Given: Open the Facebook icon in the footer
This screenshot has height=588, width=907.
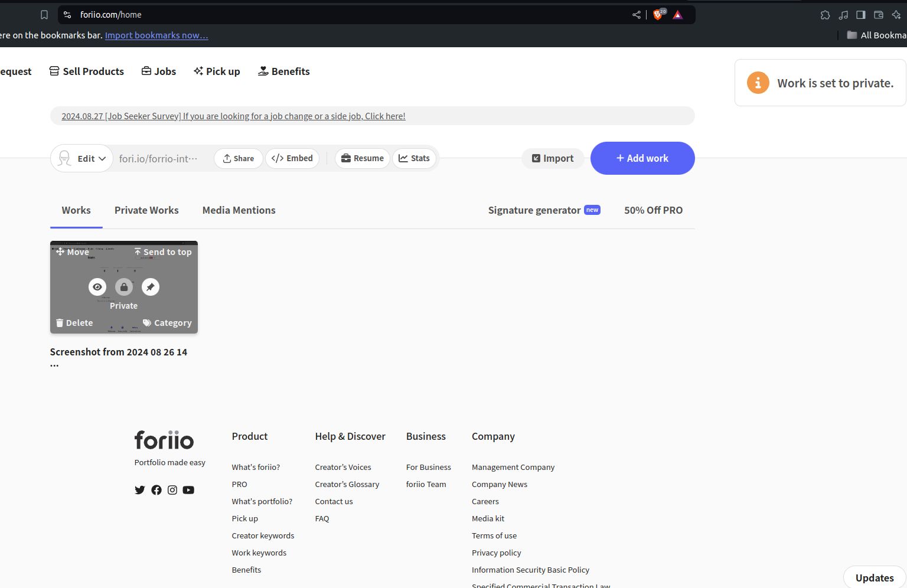Looking at the screenshot, I should [156, 490].
